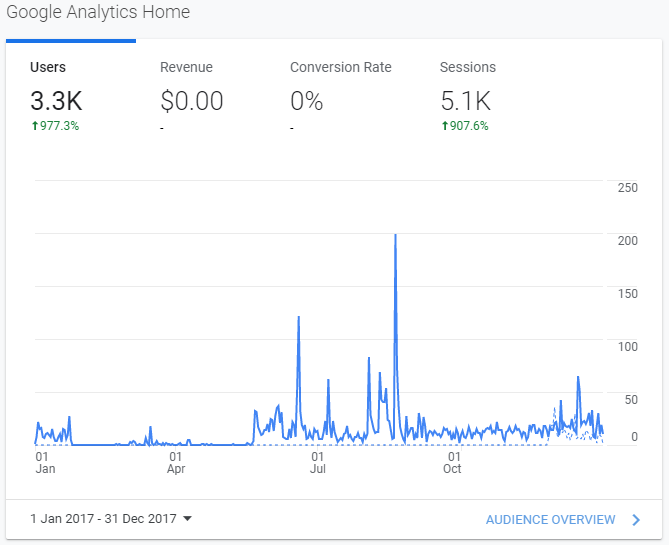Image resolution: width=669 pixels, height=545 pixels.
Task: Open the AUDIENCE OVERVIEW link
Action: click(x=550, y=519)
